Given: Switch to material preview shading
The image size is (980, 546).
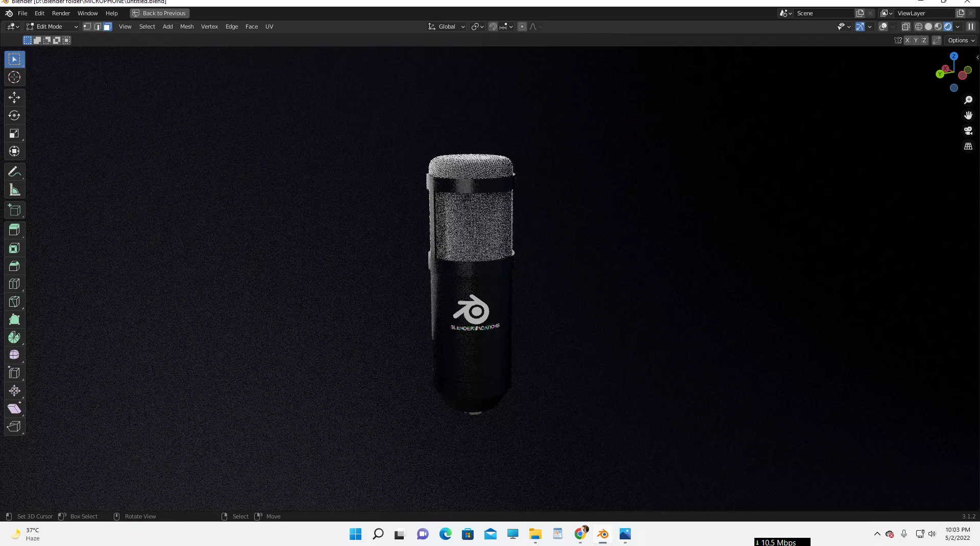Looking at the screenshot, I should (x=938, y=27).
